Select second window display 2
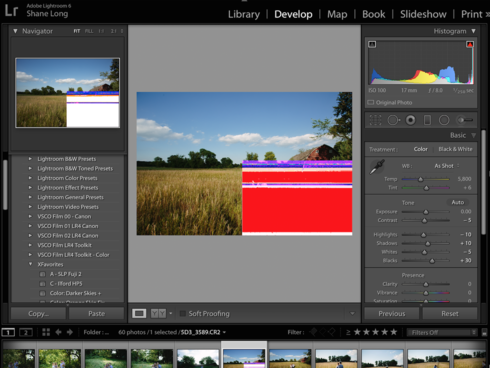This screenshot has width=490, height=368. [x=26, y=332]
